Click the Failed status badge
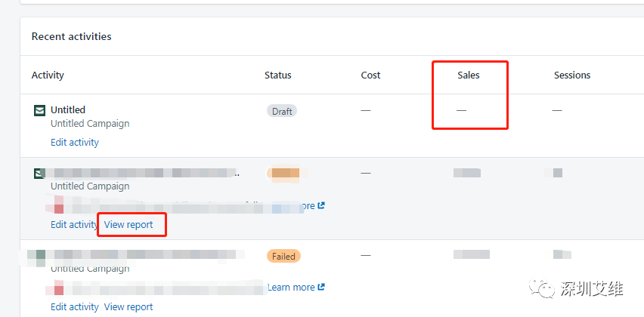644x317 pixels. tap(283, 257)
